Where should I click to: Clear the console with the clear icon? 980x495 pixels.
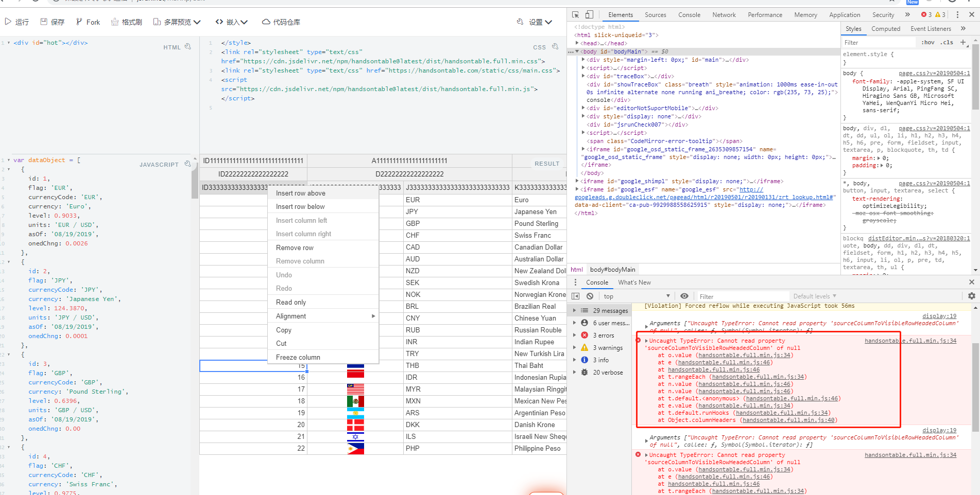[589, 296]
